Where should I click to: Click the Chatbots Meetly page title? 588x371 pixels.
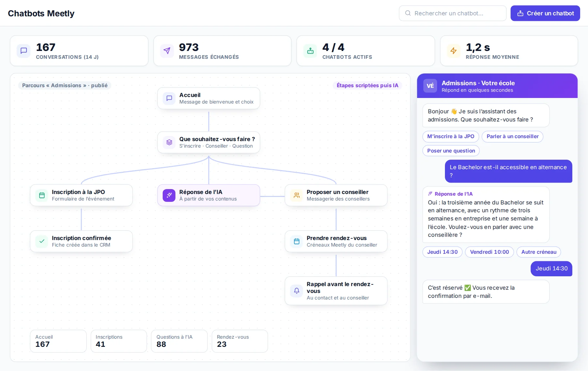point(41,13)
